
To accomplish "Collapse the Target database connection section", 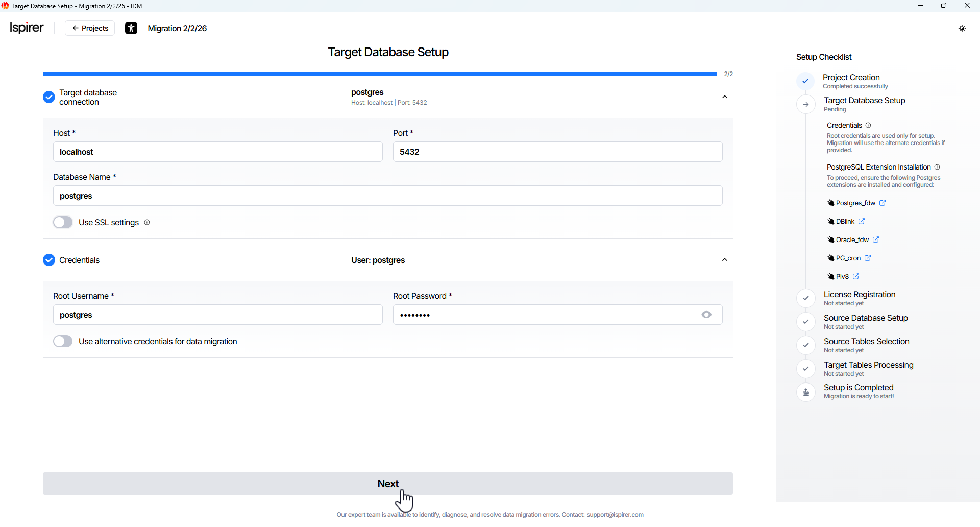I will tap(724, 97).
